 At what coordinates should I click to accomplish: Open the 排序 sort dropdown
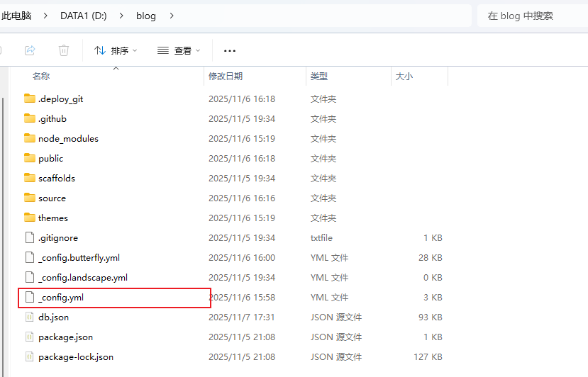116,50
